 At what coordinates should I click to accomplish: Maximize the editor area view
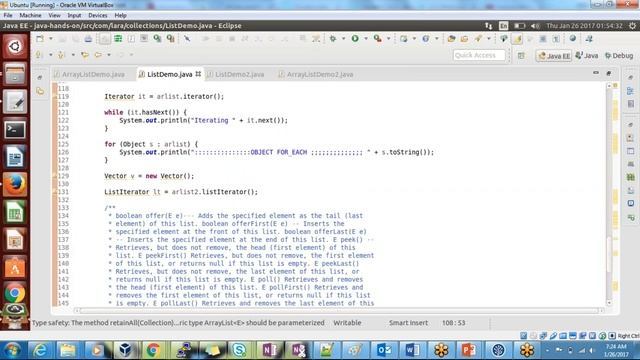point(609,73)
